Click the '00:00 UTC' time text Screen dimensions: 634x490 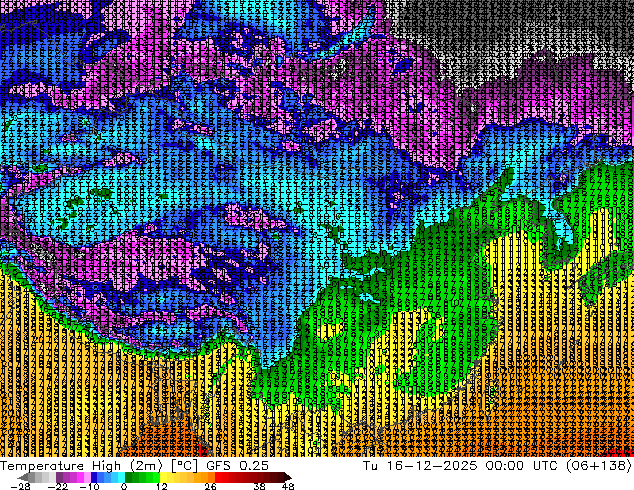pos(524,466)
